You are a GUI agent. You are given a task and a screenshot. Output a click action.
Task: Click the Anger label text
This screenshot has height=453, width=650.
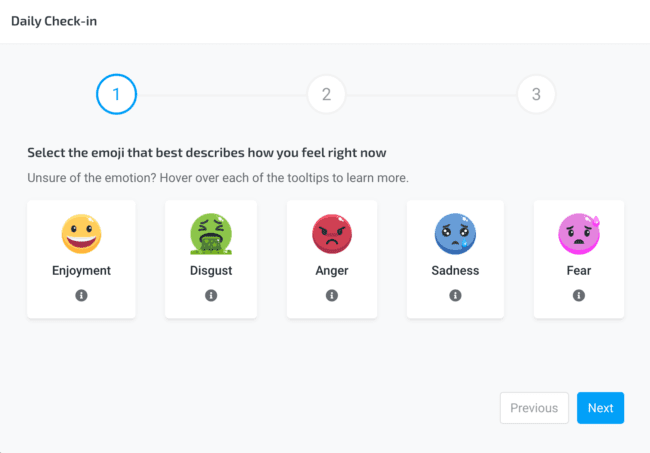click(332, 270)
